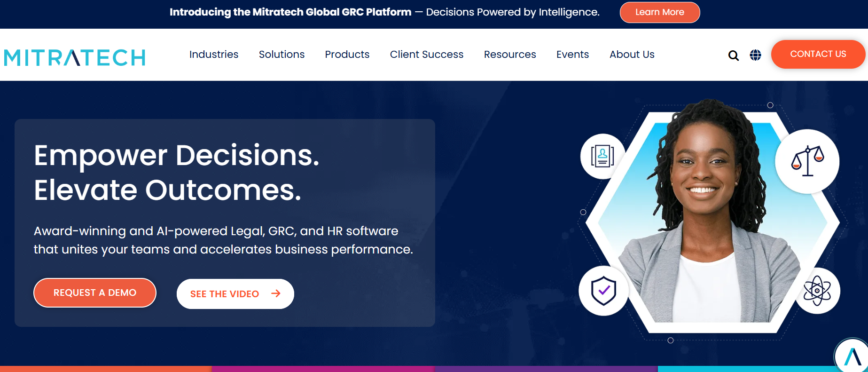
Task: Open the Solutions menu
Action: (x=282, y=55)
